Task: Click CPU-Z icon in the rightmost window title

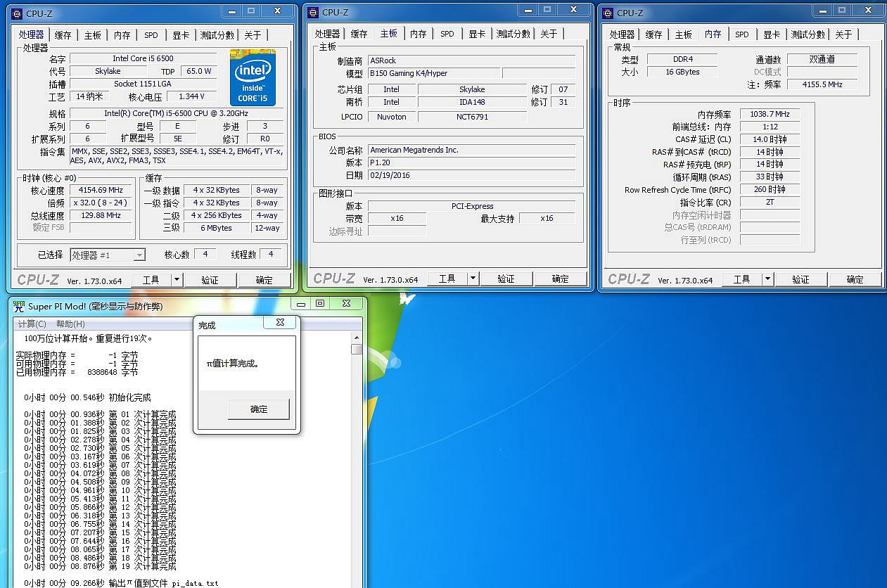Action: [x=608, y=13]
